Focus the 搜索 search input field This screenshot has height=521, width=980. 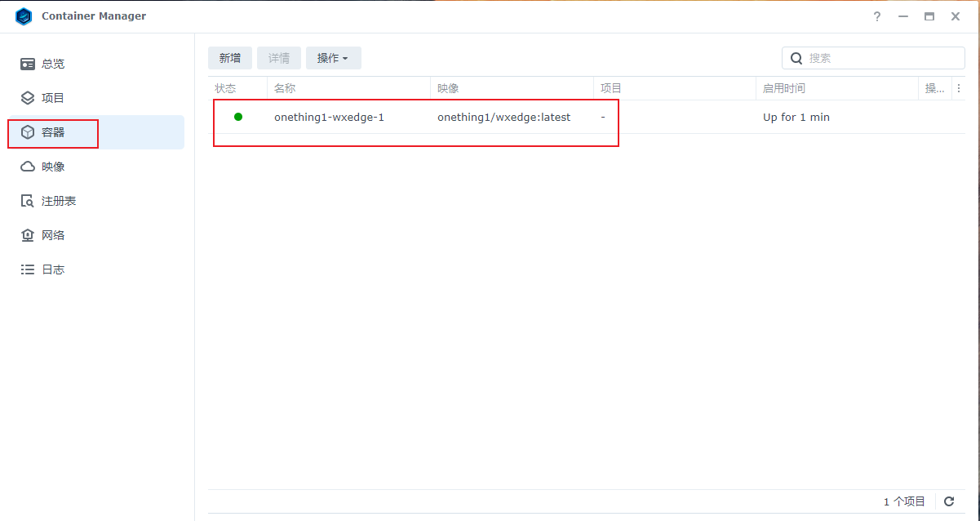(874, 58)
